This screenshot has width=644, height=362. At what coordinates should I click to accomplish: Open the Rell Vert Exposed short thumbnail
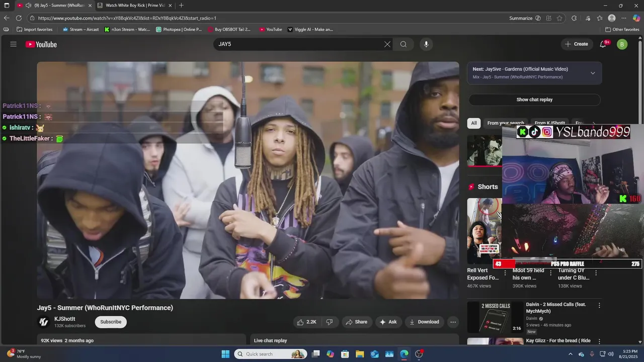(484, 231)
